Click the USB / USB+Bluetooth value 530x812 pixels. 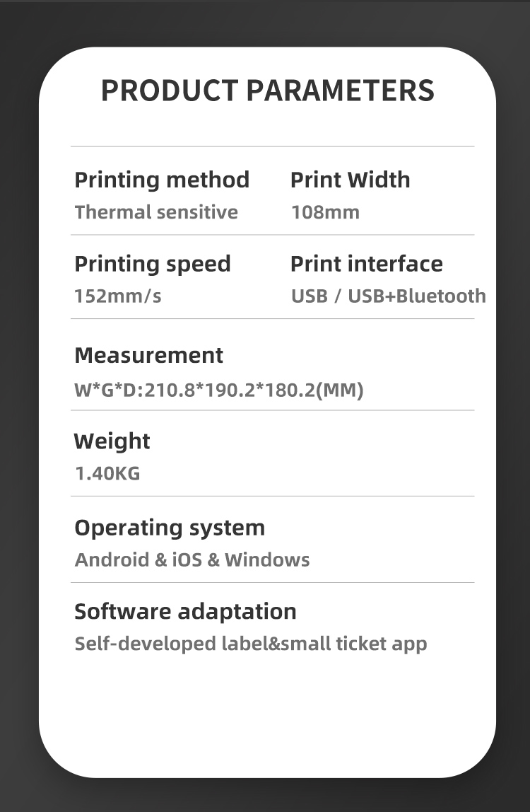(x=388, y=296)
